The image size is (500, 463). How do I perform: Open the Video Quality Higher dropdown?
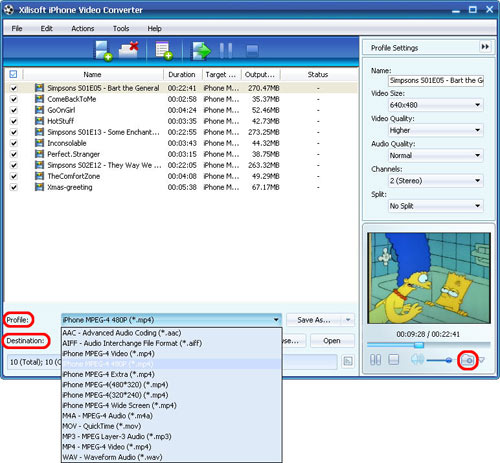point(436,130)
